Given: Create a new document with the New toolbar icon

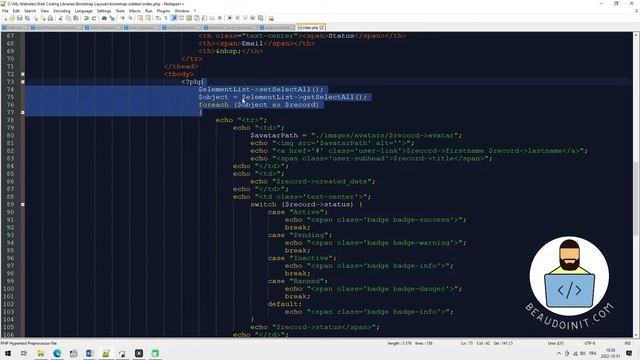Looking at the screenshot, I should click(x=5, y=18).
